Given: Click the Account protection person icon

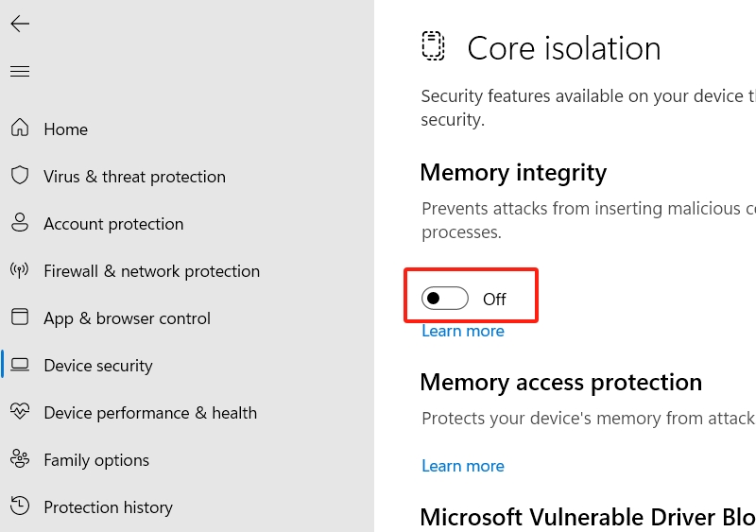Looking at the screenshot, I should pos(20,224).
